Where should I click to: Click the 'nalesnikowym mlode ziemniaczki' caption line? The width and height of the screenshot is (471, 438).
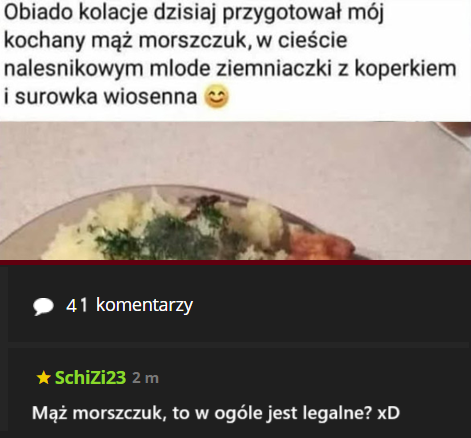(x=230, y=69)
